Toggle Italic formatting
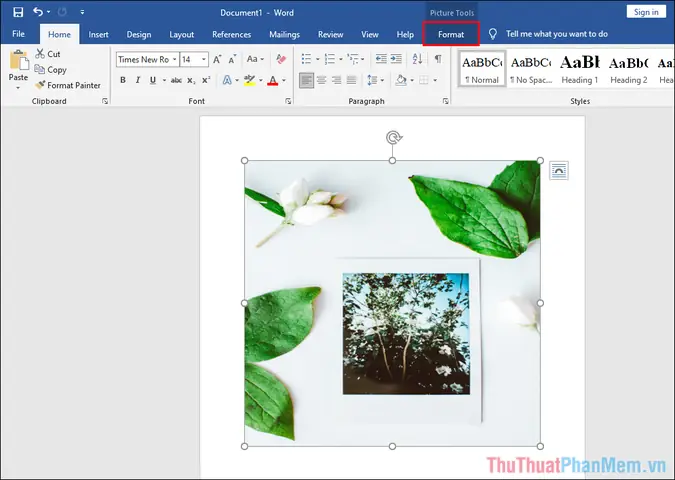 pyautogui.click(x=138, y=80)
